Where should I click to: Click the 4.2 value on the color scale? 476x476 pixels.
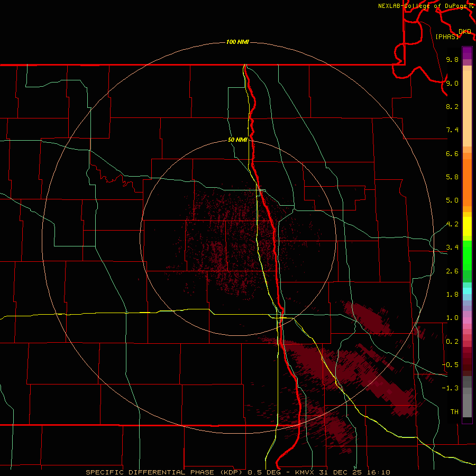pos(452,224)
